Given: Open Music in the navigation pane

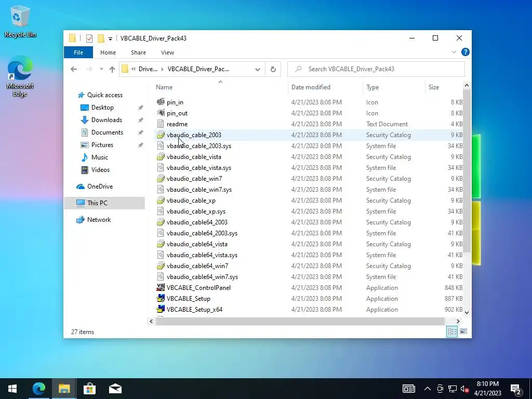Looking at the screenshot, I should pyautogui.click(x=99, y=157).
